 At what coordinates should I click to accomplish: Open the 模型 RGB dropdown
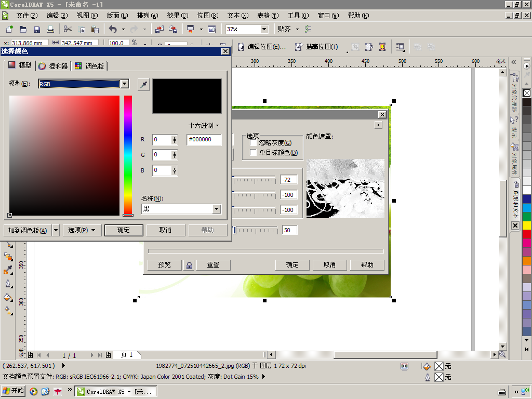tap(125, 84)
